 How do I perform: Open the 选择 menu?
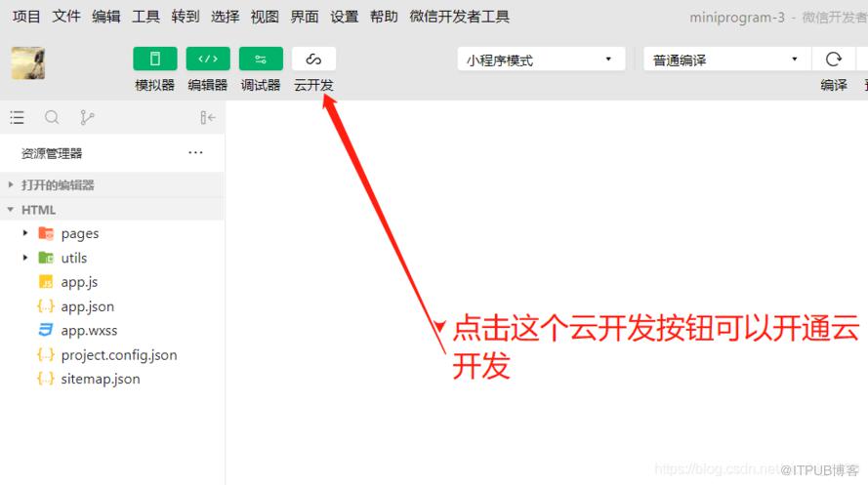pos(226,17)
